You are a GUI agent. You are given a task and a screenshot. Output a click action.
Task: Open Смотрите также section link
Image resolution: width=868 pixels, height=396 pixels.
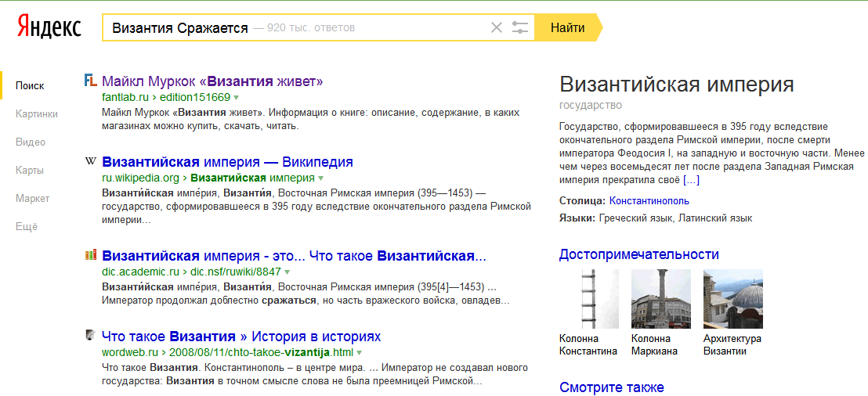point(611,387)
